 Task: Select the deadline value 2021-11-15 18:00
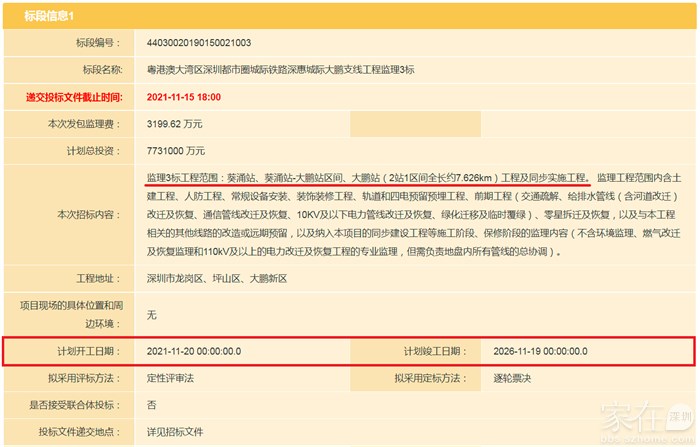(x=184, y=96)
